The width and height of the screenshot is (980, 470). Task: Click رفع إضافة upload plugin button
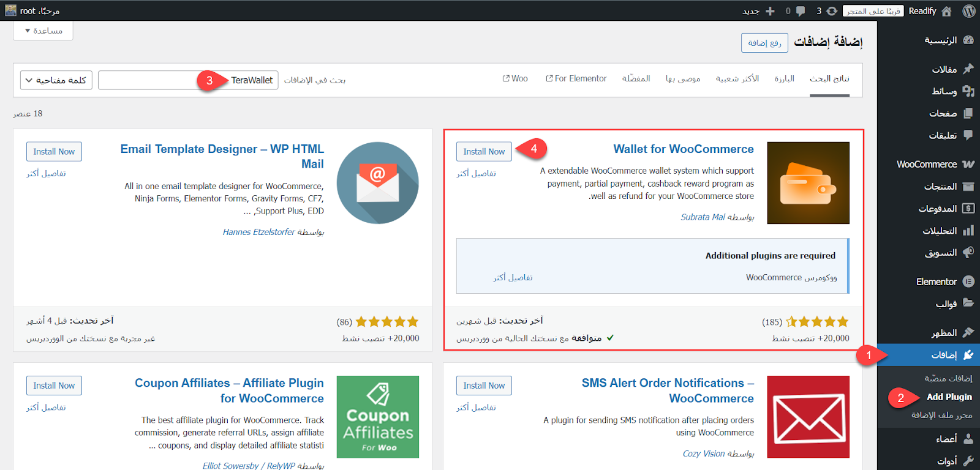[x=764, y=43]
